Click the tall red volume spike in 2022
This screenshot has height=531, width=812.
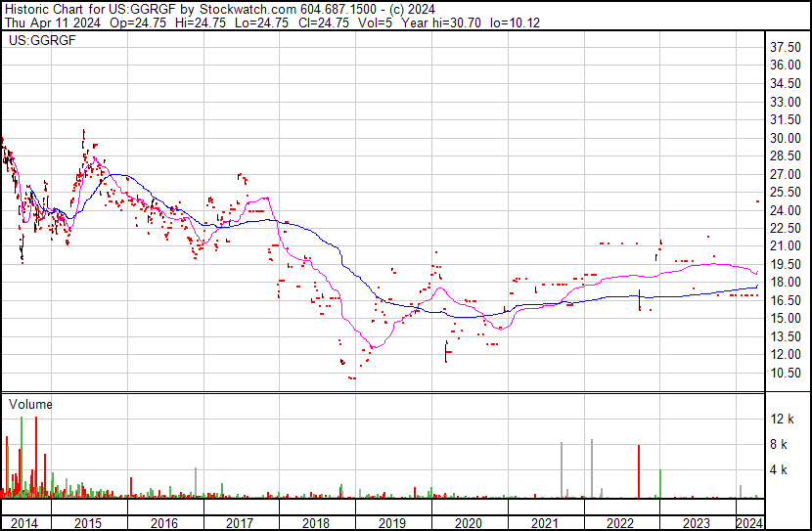pyautogui.click(x=639, y=471)
